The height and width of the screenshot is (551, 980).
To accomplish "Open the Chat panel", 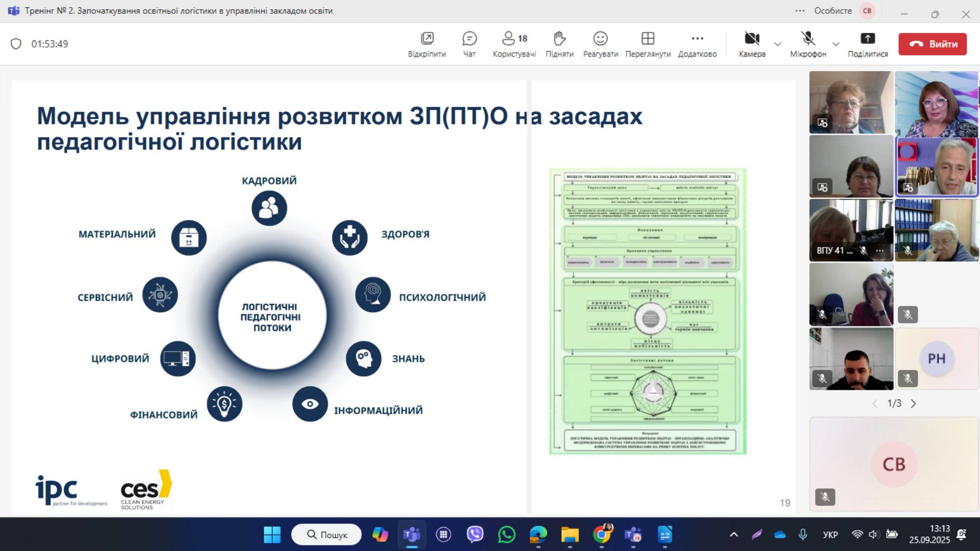I will coord(469,44).
